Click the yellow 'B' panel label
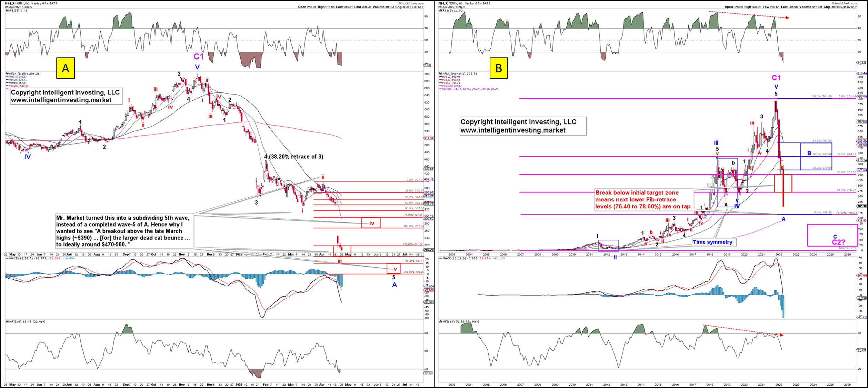The height and width of the screenshot is (388, 868). point(499,68)
